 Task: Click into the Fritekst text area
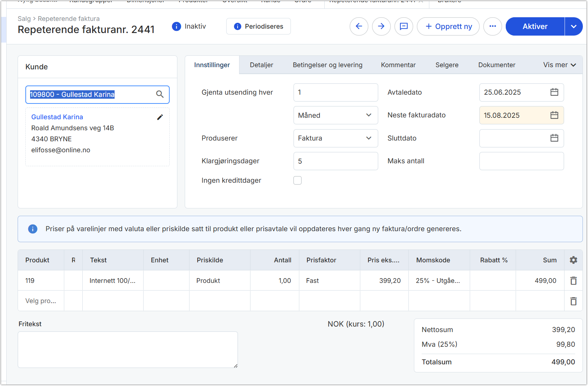127,350
